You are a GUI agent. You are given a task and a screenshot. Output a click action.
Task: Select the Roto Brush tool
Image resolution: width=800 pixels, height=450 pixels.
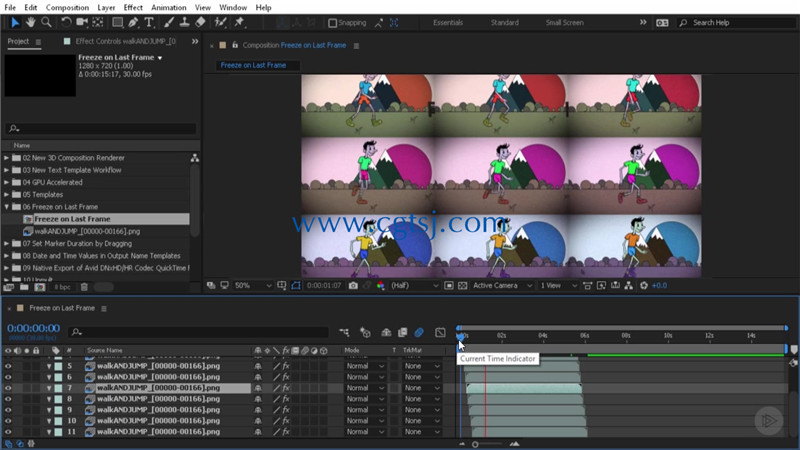click(x=220, y=22)
